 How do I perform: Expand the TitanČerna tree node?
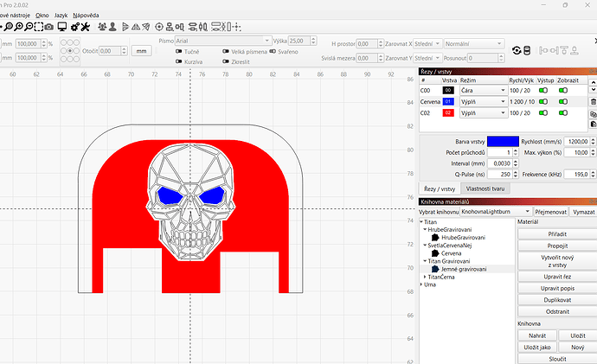[x=423, y=276]
